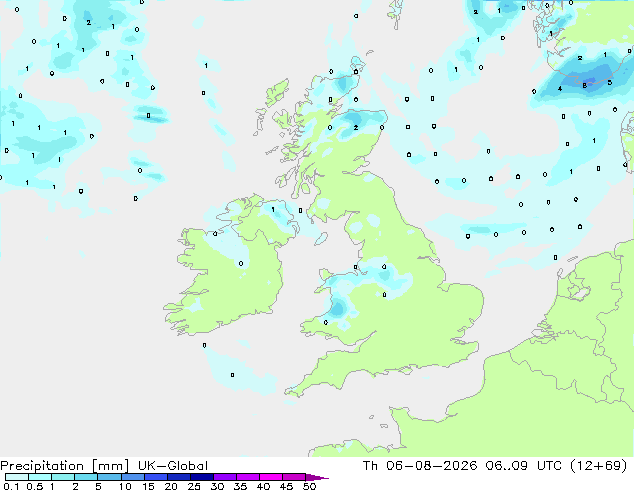Pick the 1–2 mm cyan legend swatch
This screenshot has height=490, width=634.
(63, 477)
